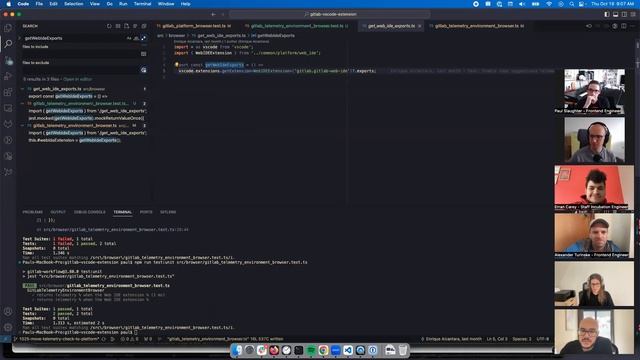This screenshot has width=640, height=360.
Task: Toggle the secondary side bar layout icon
Action: pos(624,14)
